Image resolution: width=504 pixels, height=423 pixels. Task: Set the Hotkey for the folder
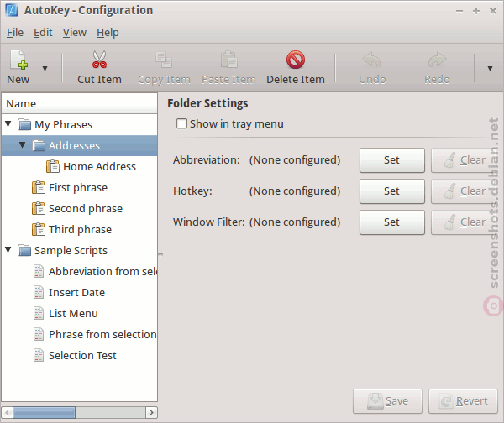click(x=391, y=191)
